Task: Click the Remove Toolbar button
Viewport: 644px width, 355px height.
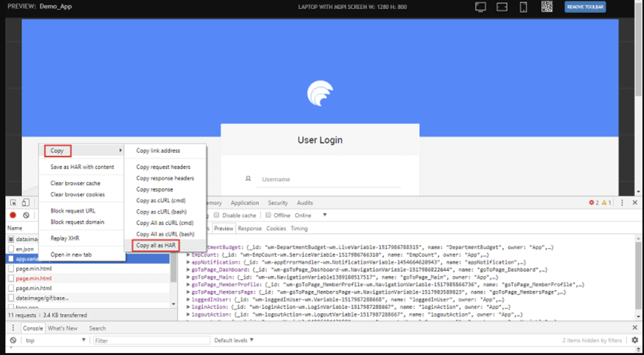Action: pos(585,7)
